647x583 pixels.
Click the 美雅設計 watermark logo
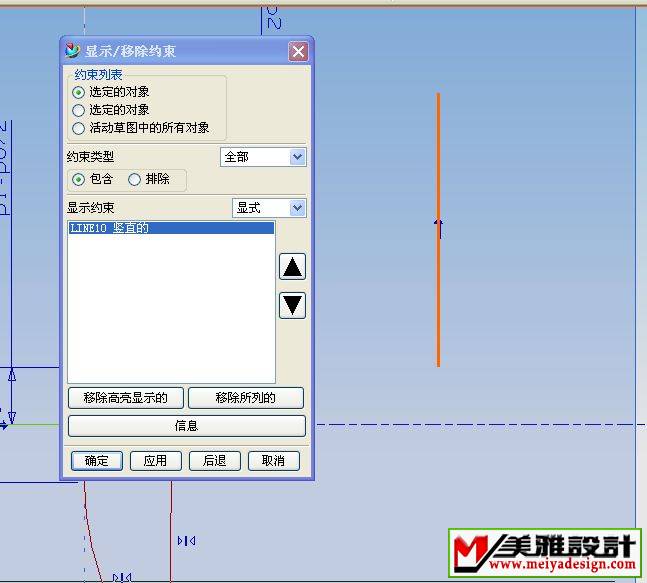pos(545,553)
